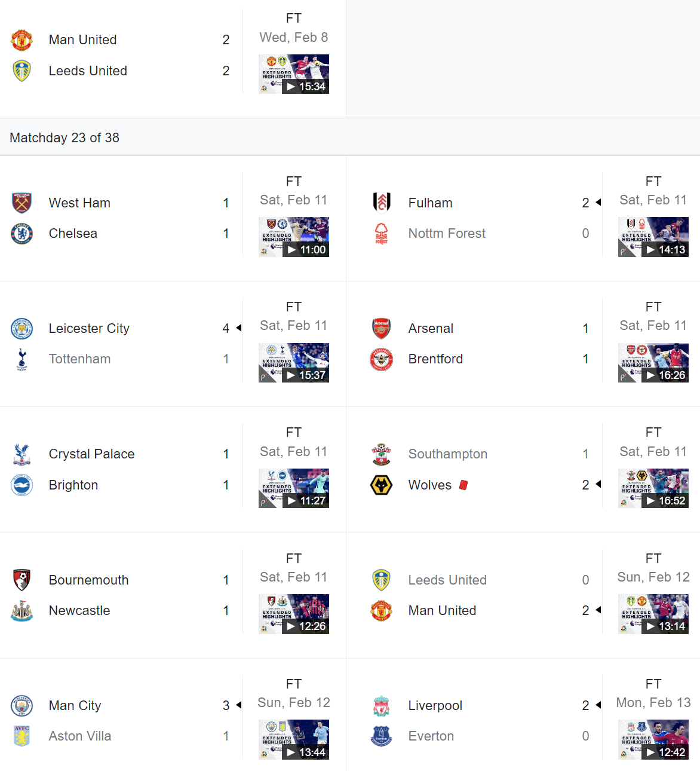700x771 pixels.
Task: Click the Liverpool liver bird crest
Action: tap(381, 705)
